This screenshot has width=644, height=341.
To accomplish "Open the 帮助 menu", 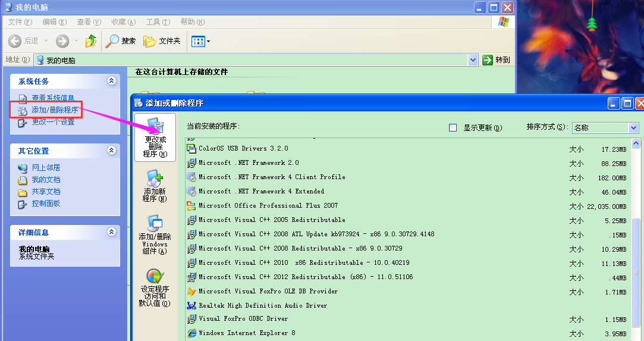I will (193, 22).
